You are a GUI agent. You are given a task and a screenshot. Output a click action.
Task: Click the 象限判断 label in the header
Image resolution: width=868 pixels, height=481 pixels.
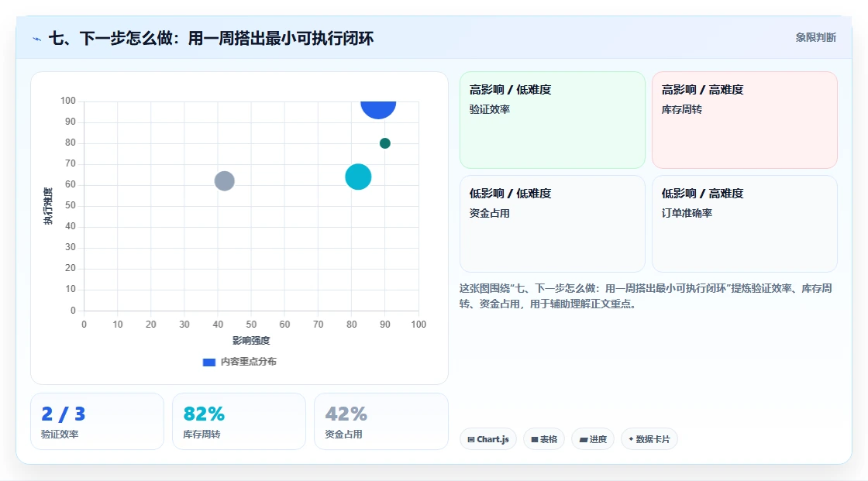tap(815, 38)
